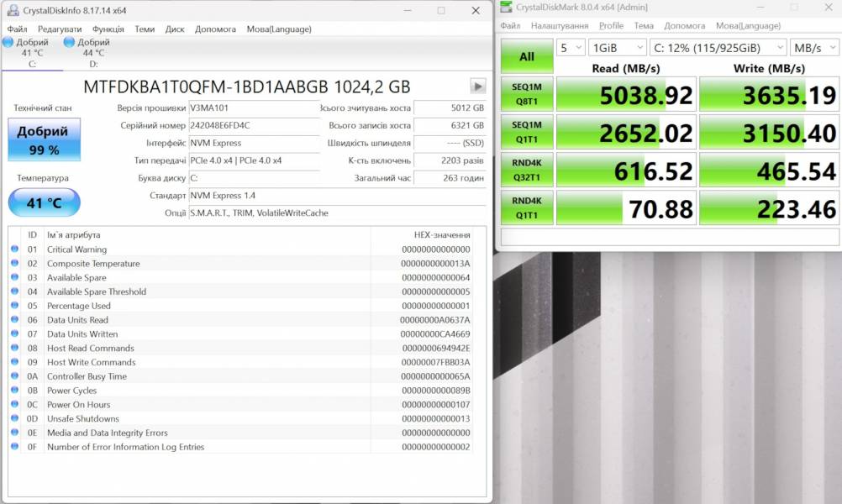Click status dot of Available Spare Threshold row

pyautogui.click(x=14, y=291)
